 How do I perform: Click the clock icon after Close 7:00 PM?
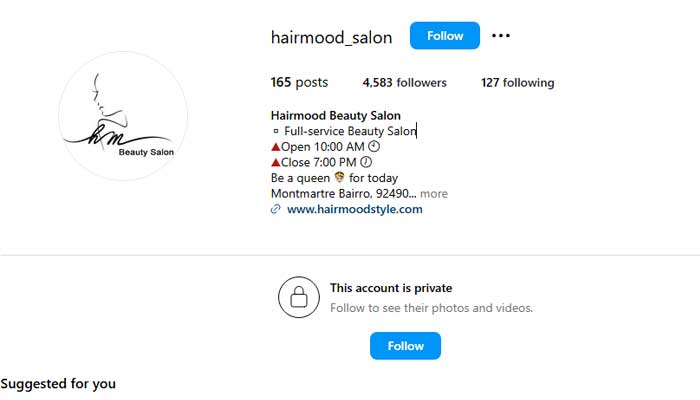tap(366, 162)
